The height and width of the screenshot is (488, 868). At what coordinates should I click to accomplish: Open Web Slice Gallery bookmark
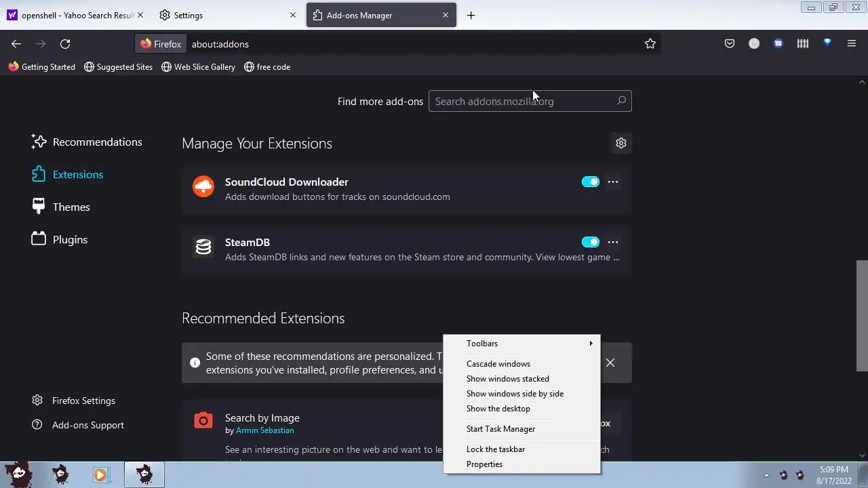199,67
